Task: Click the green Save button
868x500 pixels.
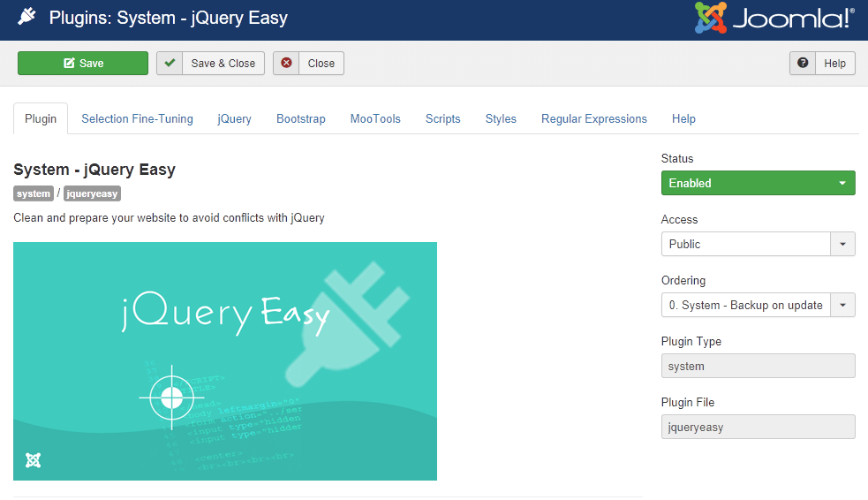Action: [x=83, y=63]
